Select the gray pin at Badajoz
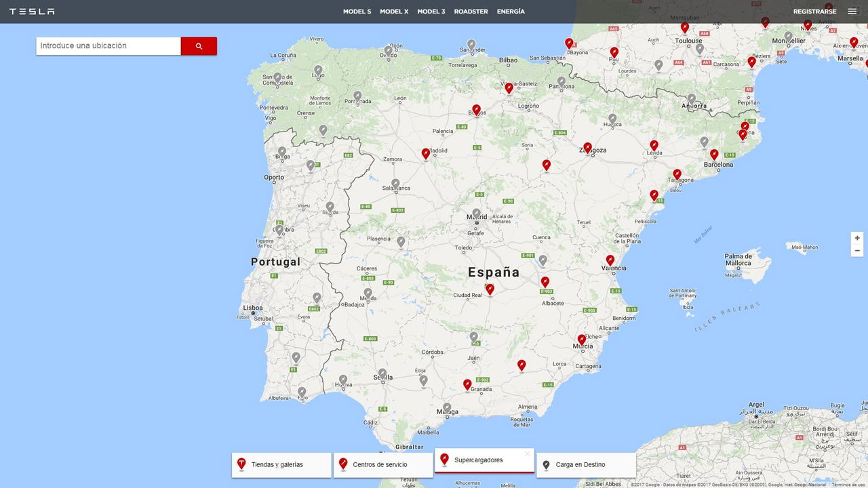 click(368, 293)
